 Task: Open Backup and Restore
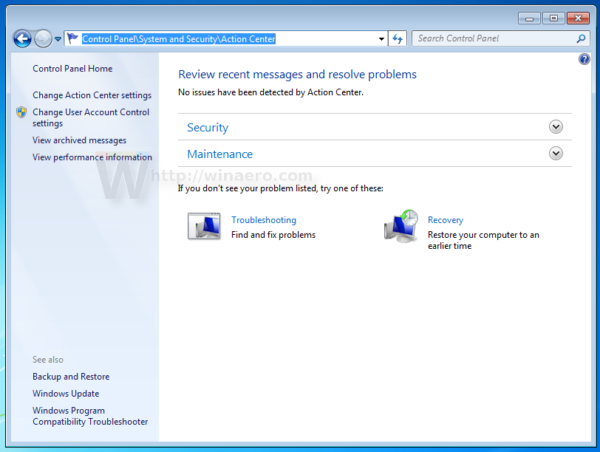[x=71, y=377]
